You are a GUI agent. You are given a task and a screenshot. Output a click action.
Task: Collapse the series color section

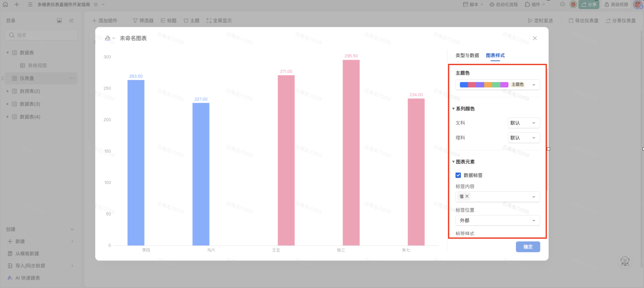(453, 109)
